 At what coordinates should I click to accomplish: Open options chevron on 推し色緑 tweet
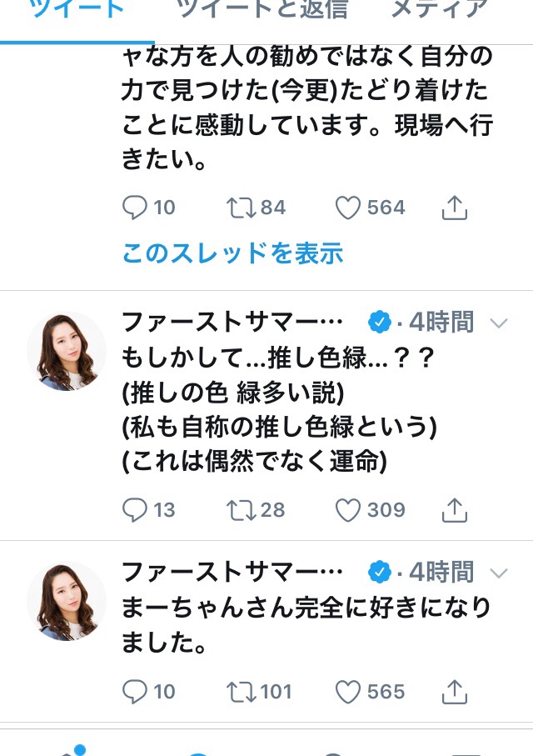click(499, 323)
